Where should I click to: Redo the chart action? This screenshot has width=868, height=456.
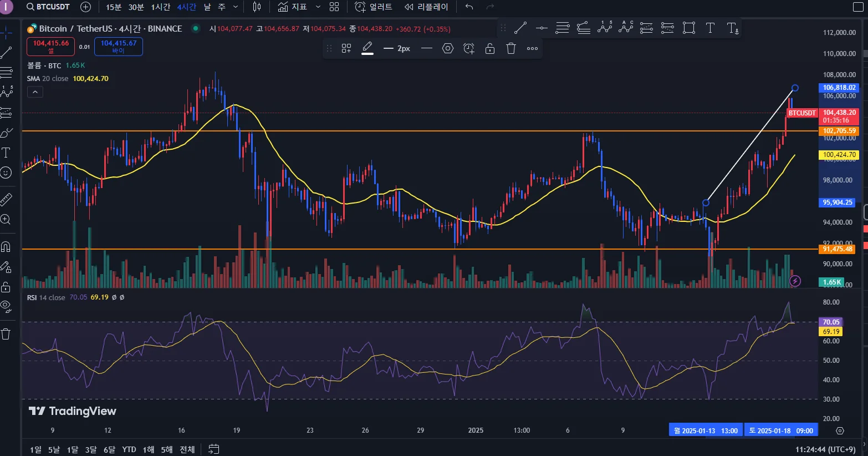(490, 7)
